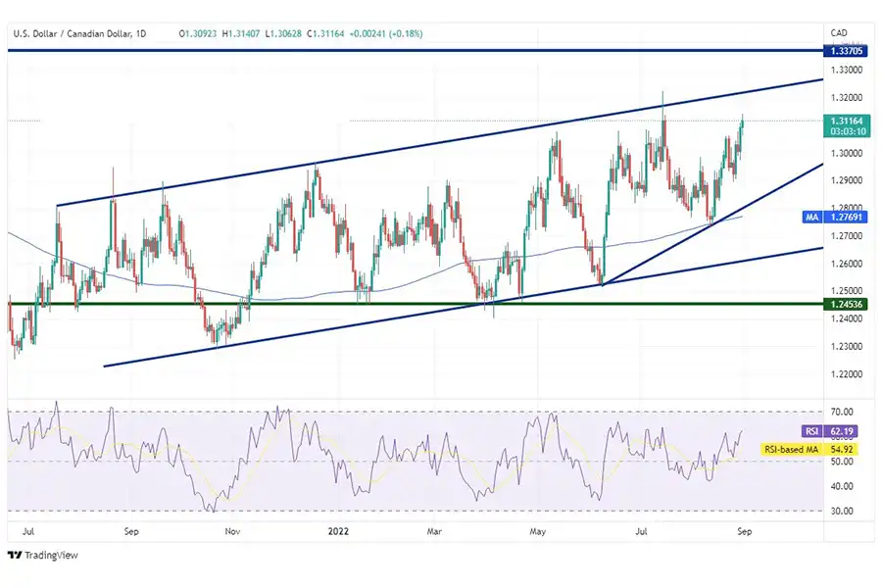Viewport: 882px width, 588px height.
Task: Click the 1.23000 price axis label
Action: pos(847,347)
